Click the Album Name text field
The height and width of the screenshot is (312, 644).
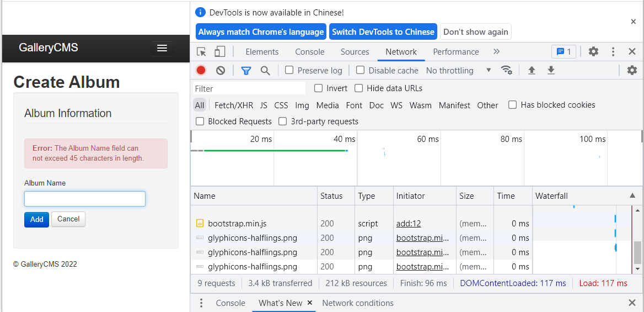[x=85, y=199]
